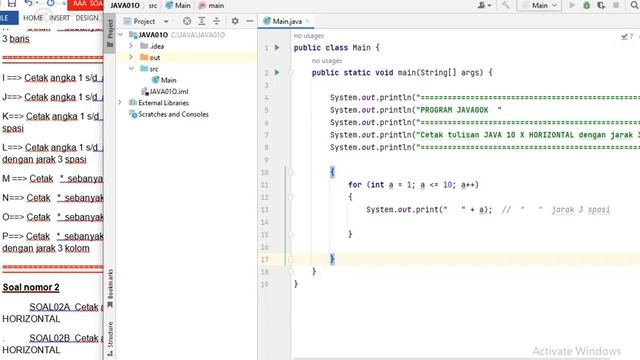Image resolution: width=640 pixels, height=360 pixels.
Task: Toggle fold marker at line 10 brace
Action: tap(291, 172)
